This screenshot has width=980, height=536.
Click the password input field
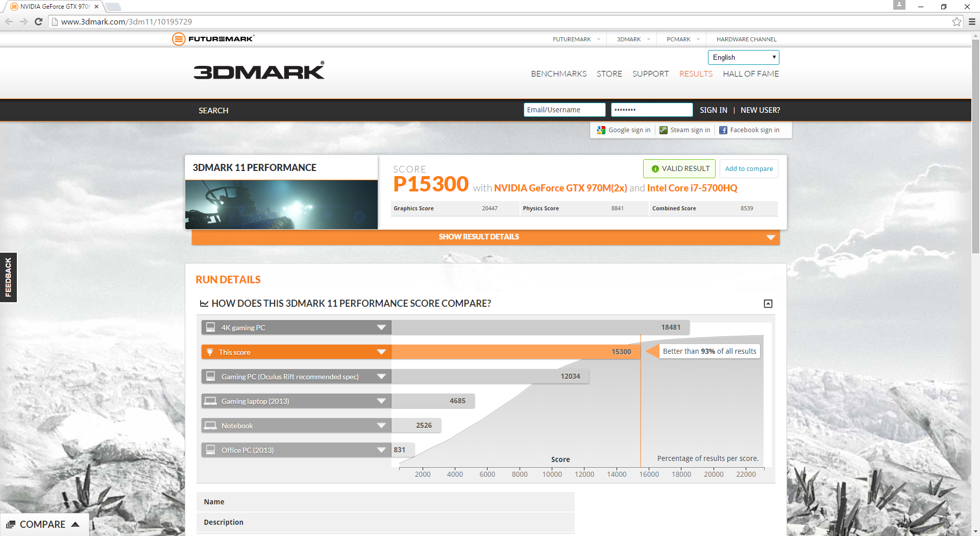[x=652, y=110]
